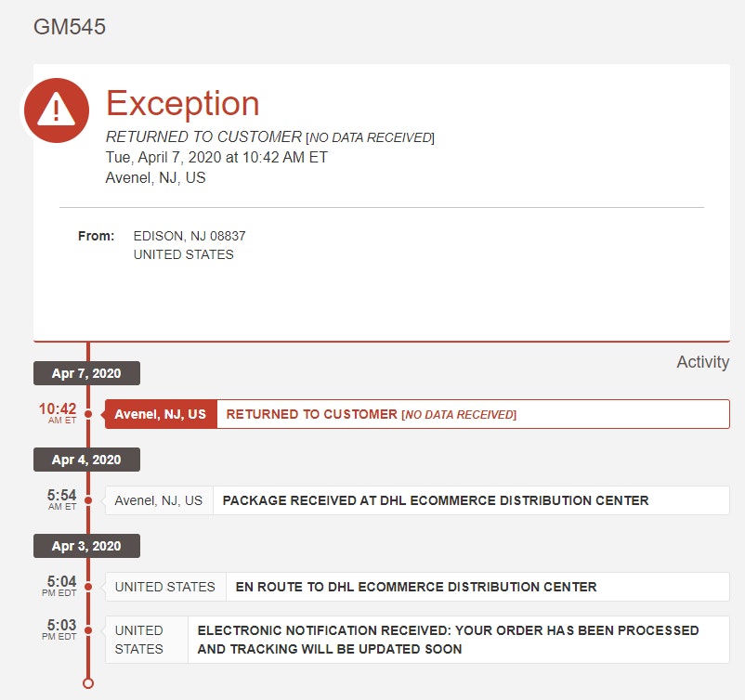745x700 pixels.
Task: Click the timeline dot at 5:03 PM
Action: (x=88, y=630)
